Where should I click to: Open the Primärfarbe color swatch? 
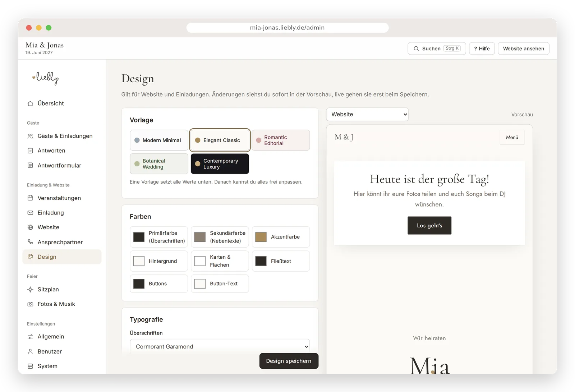coord(139,237)
